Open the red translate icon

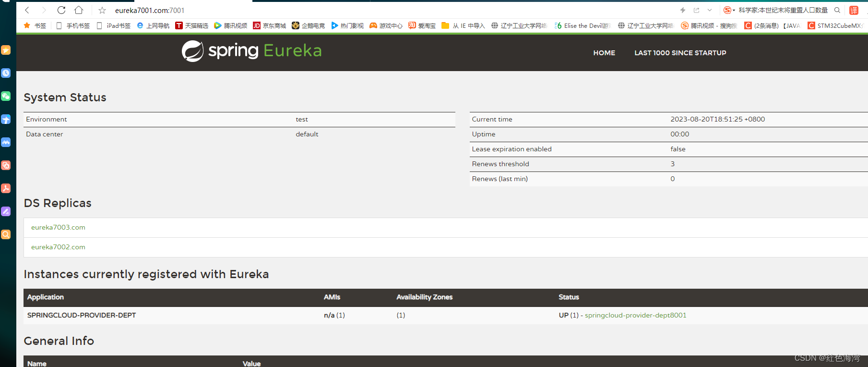(854, 10)
